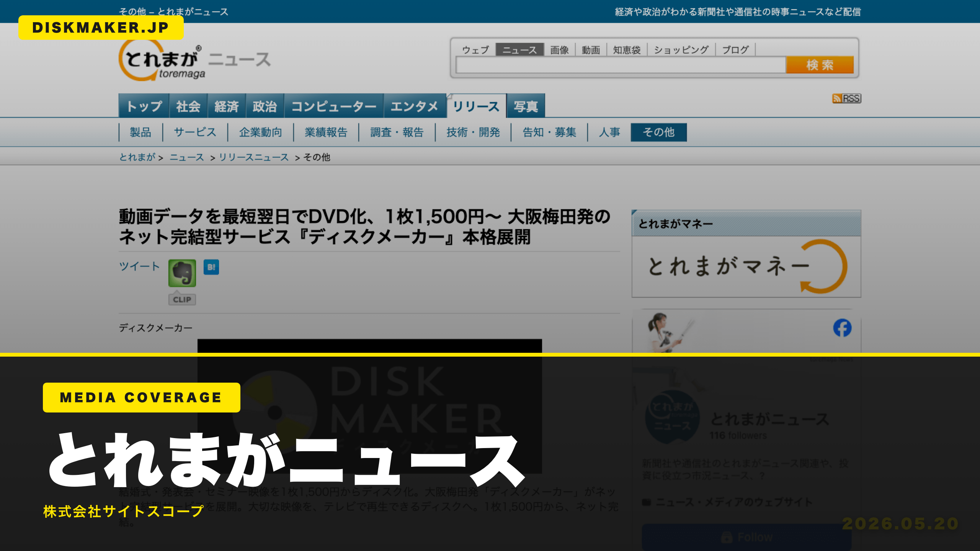980x551 pixels.
Task: Select the 動画 search tab
Action: coord(591,50)
